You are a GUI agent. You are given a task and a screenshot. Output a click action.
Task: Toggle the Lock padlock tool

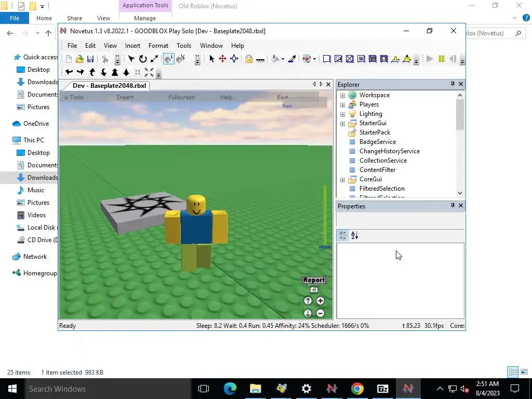tap(249, 59)
